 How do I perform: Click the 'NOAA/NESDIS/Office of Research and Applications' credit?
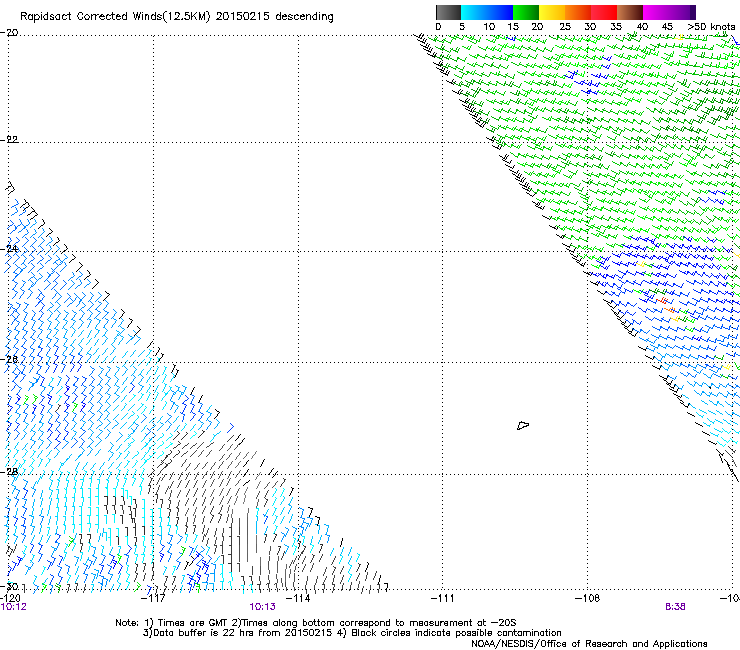(589, 644)
